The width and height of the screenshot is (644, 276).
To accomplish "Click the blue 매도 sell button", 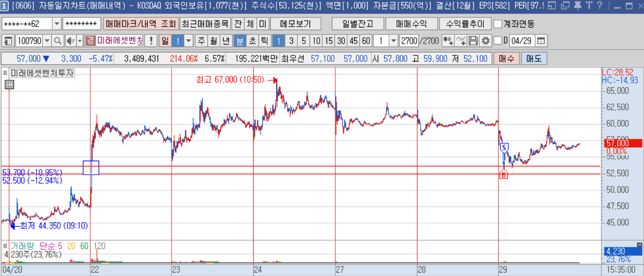I will pos(534,59).
